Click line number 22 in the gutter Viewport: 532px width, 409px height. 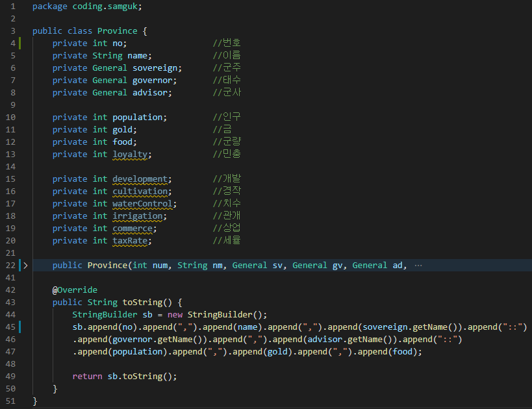coord(10,266)
